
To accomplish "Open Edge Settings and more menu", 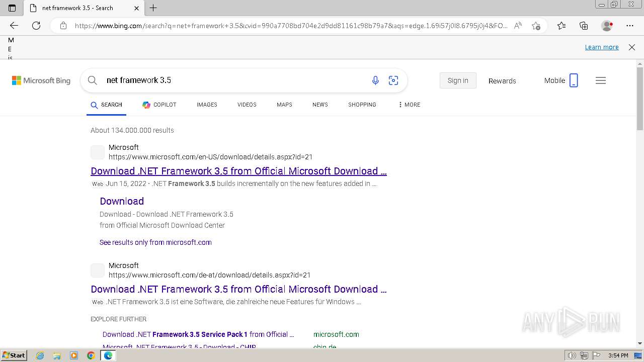I will [x=630, y=26].
